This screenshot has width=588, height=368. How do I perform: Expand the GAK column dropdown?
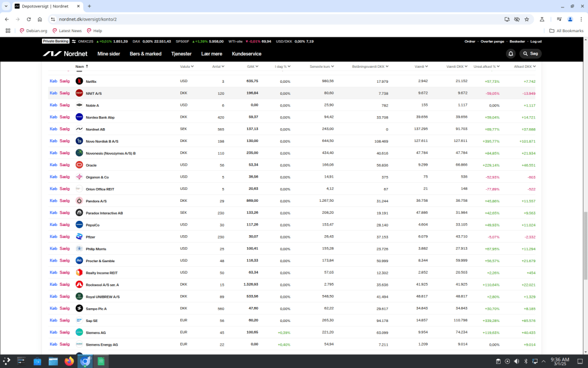tap(257, 67)
